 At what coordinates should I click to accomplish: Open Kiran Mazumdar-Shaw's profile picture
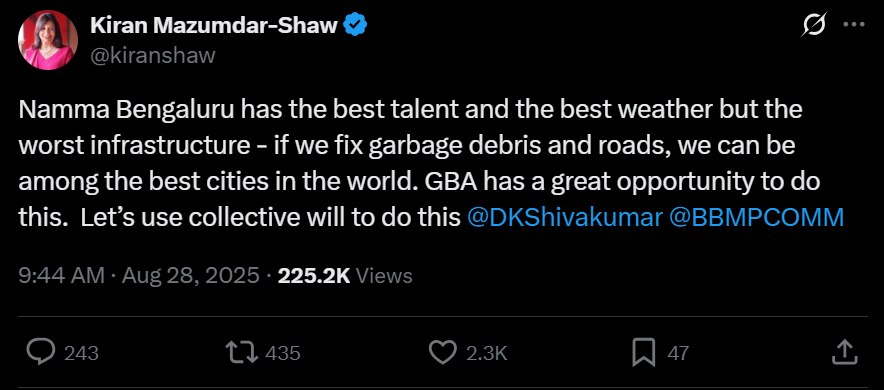[x=48, y=40]
